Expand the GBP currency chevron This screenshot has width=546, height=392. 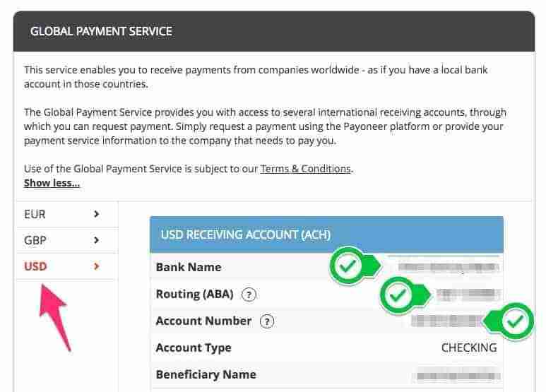pos(97,240)
